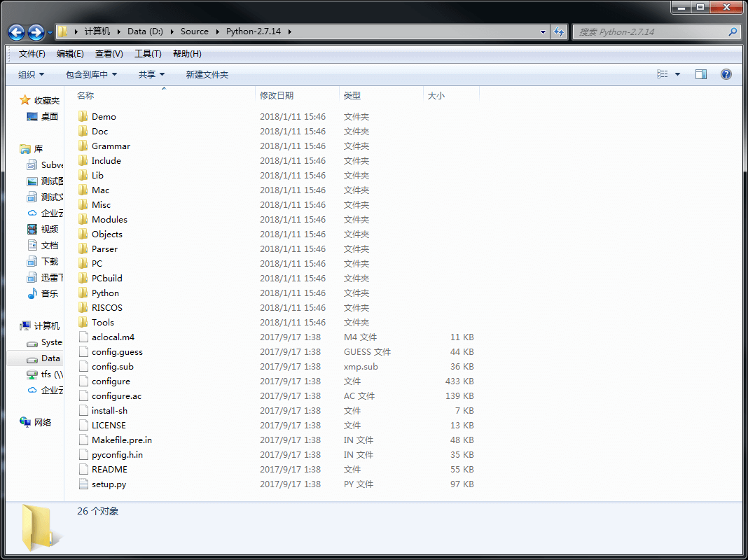Click the install-sh file name
Screen dimensions: 748x560
click(110, 410)
